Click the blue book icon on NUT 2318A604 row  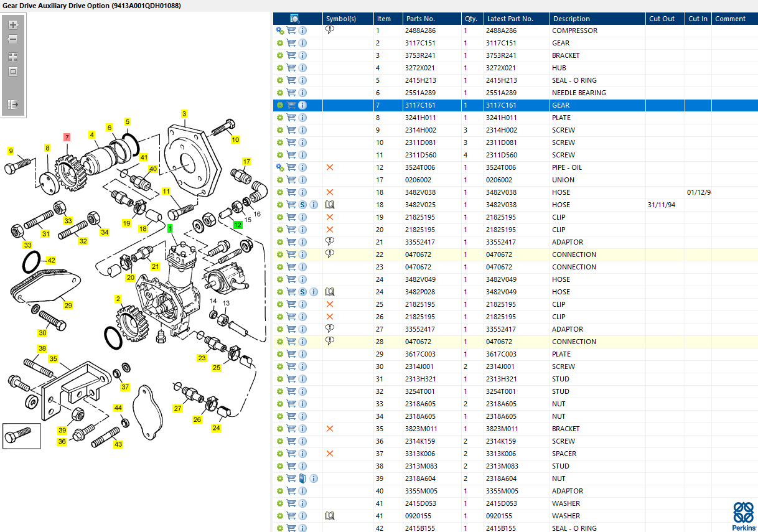pos(302,478)
